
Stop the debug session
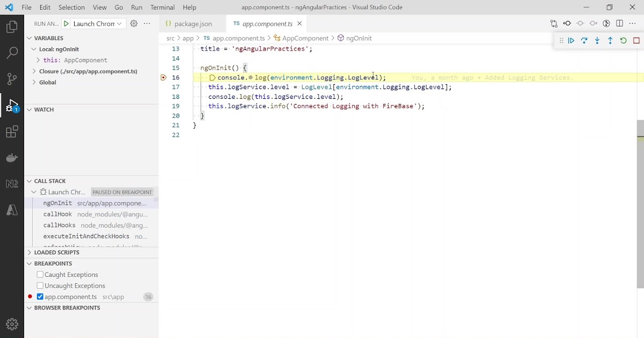636,40
